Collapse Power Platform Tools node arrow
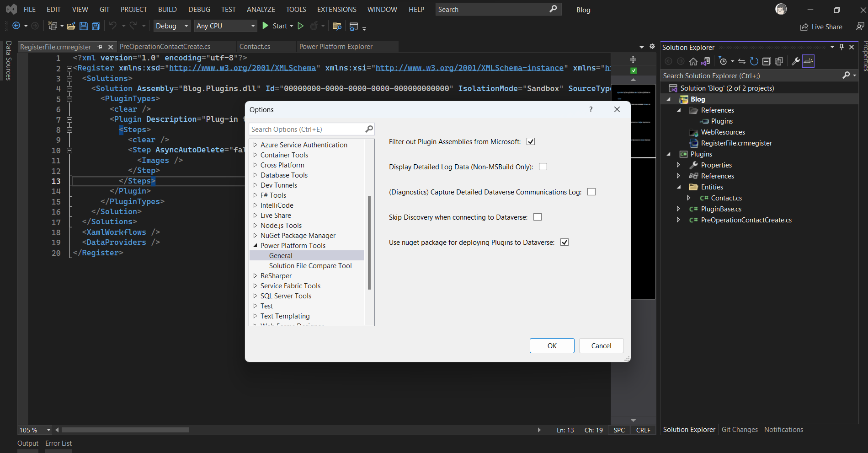 [x=255, y=246]
